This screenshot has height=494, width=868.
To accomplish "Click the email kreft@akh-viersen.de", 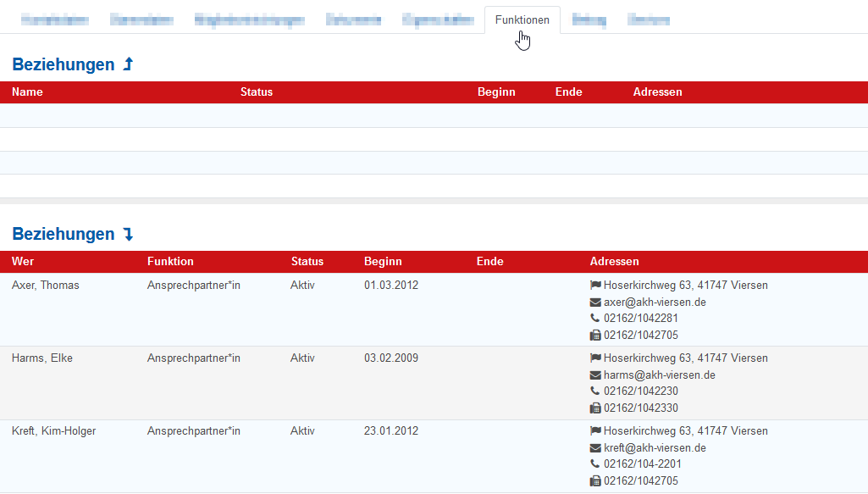I will click(655, 447).
